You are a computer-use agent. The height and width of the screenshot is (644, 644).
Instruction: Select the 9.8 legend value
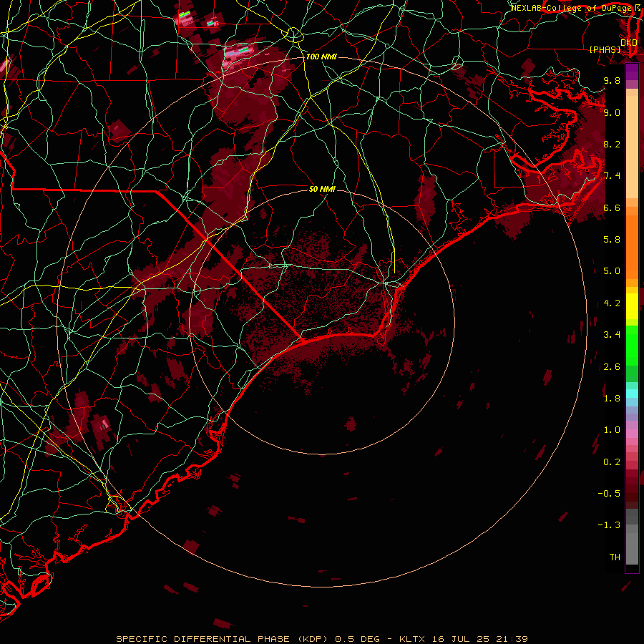click(612, 80)
